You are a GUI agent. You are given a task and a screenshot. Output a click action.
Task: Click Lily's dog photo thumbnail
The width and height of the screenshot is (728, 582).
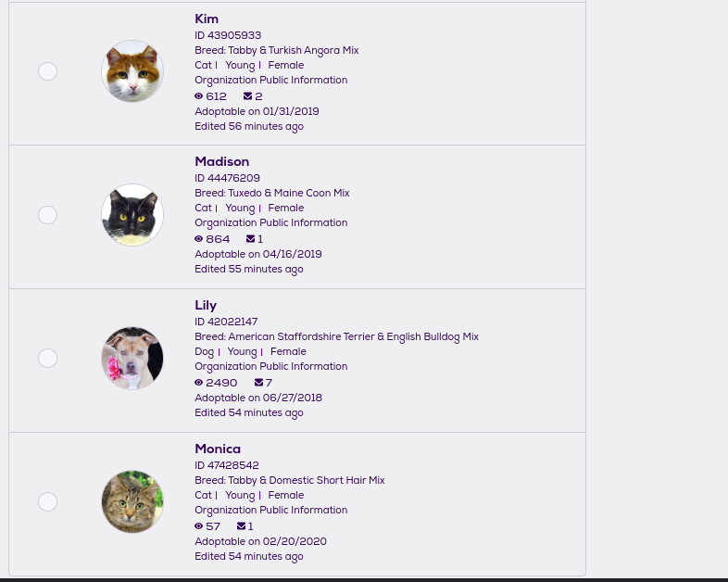click(x=132, y=358)
